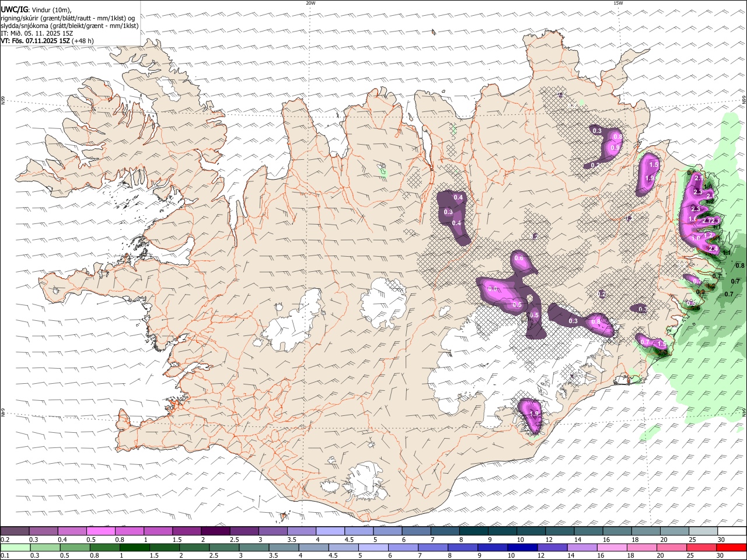Click the 'UWC/IG: Vindur (10m)' title line
Image resolution: width=747 pixels, height=560 pixels.
tap(36, 10)
